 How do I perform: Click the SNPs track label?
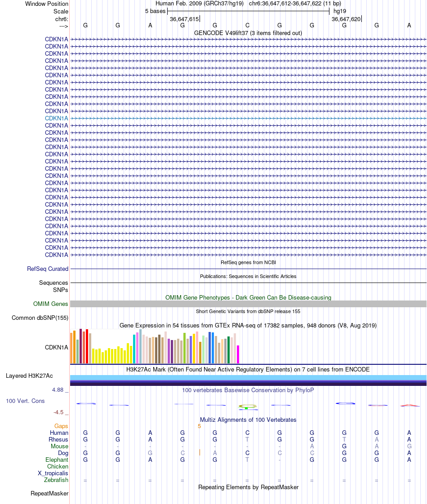60,290
